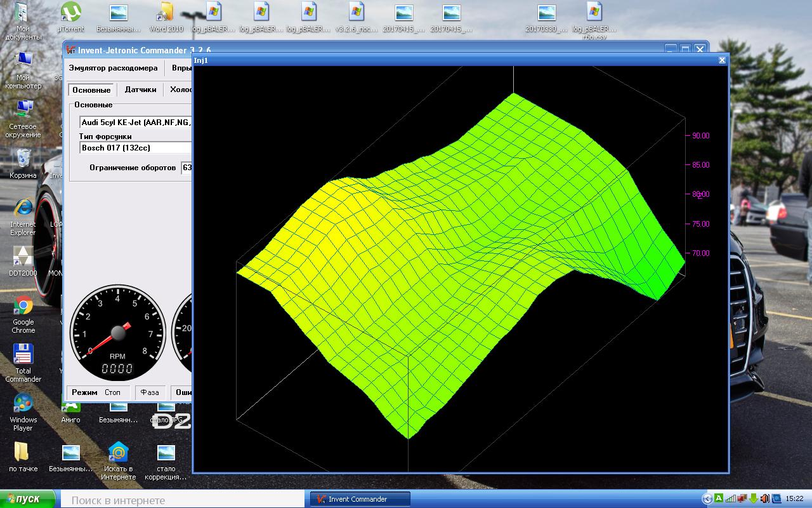Open the Audi 5cyl KE-Jet engine dropdown
Image resolution: width=812 pixels, height=508 pixels.
point(136,122)
